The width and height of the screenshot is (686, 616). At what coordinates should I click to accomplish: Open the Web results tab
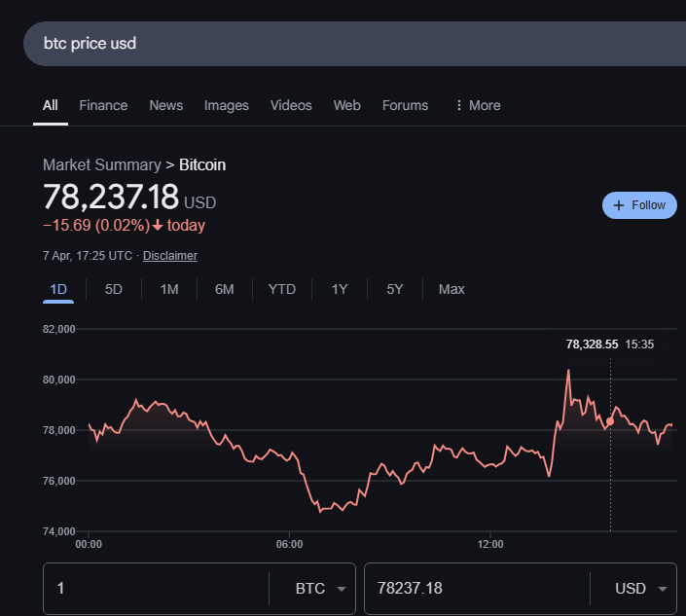347,105
